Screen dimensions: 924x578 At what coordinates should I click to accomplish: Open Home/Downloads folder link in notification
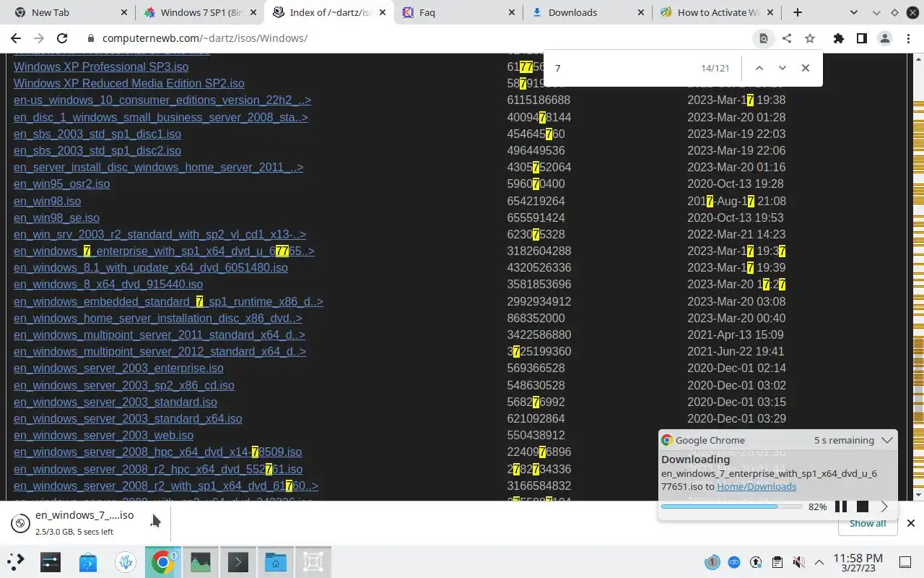(x=757, y=486)
